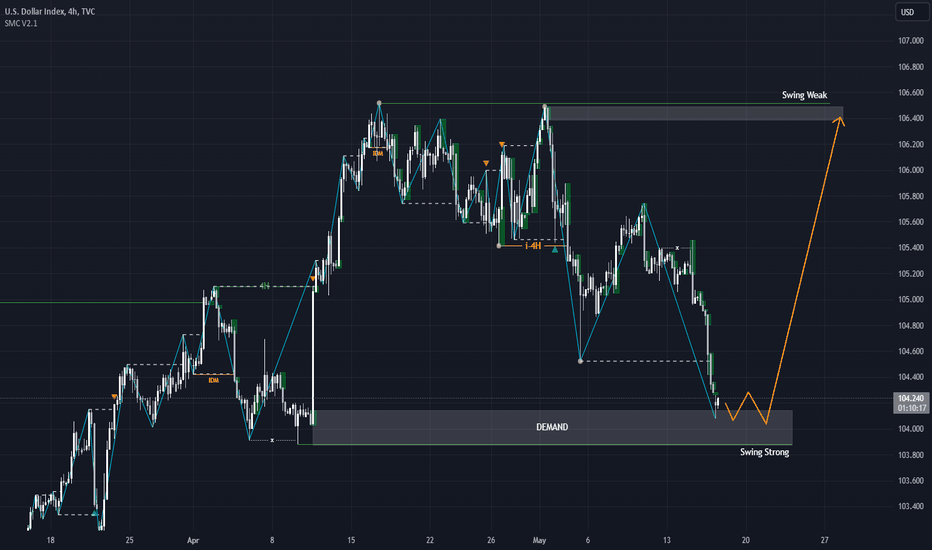Click the current price tag 104.240
The width and height of the screenshot is (932, 550).
[911, 398]
